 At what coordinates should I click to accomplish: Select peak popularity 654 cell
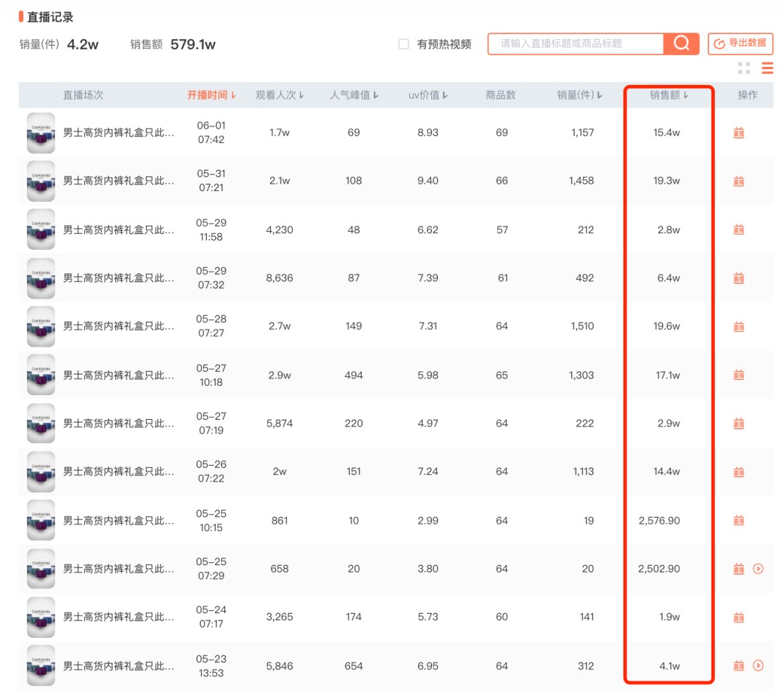click(354, 666)
